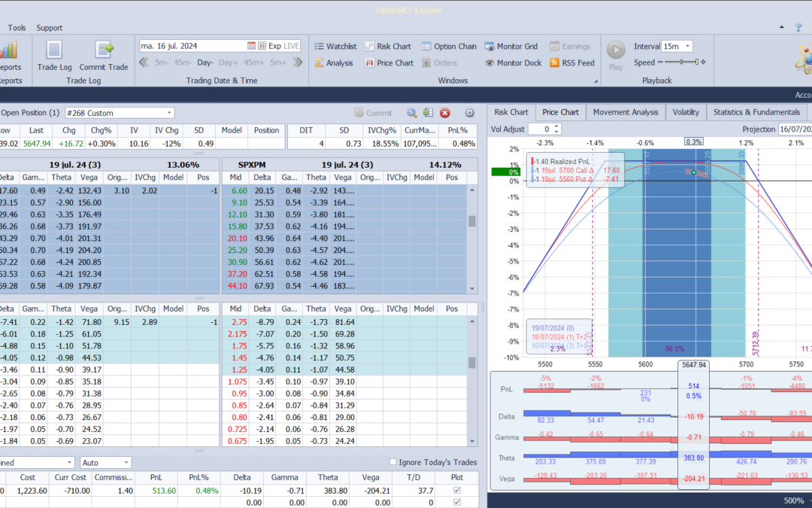Click the lower put chain vertical scrollbar
The width and height of the screenshot is (812, 508).
coord(471,381)
